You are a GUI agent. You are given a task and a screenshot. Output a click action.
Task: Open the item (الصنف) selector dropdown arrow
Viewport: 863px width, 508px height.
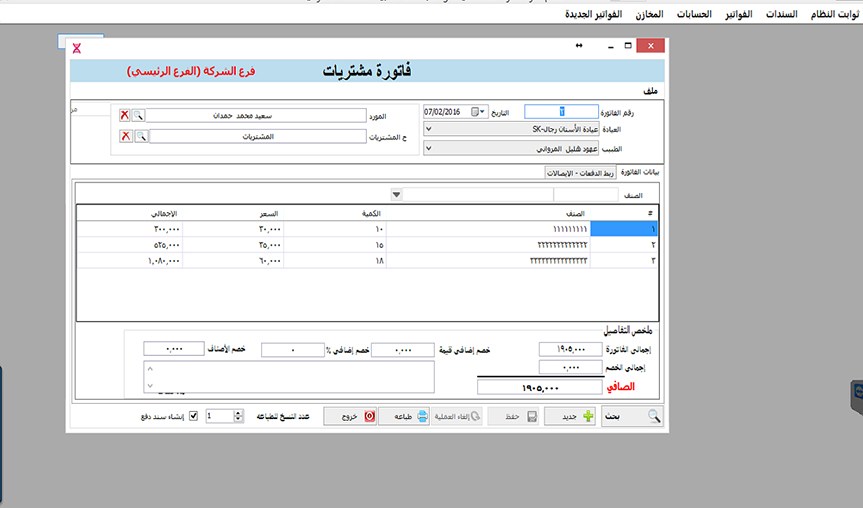(396, 194)
